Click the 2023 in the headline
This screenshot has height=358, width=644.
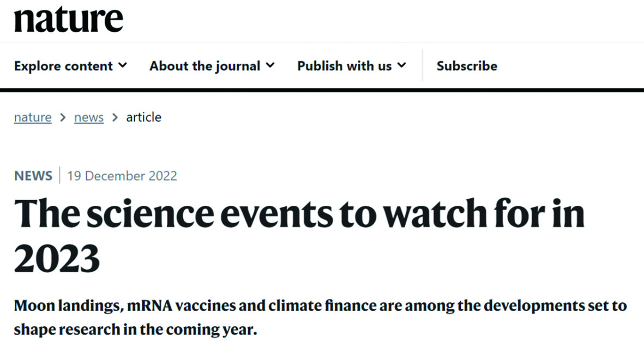[x=57, y=259]
